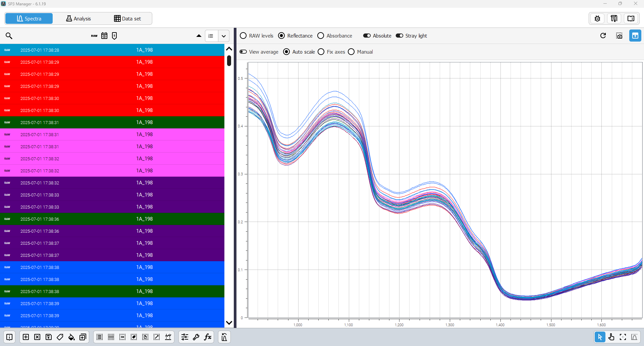Screen dimensions: 644x346
Task: Open the sliders settings icon
Action: (185, 337)
